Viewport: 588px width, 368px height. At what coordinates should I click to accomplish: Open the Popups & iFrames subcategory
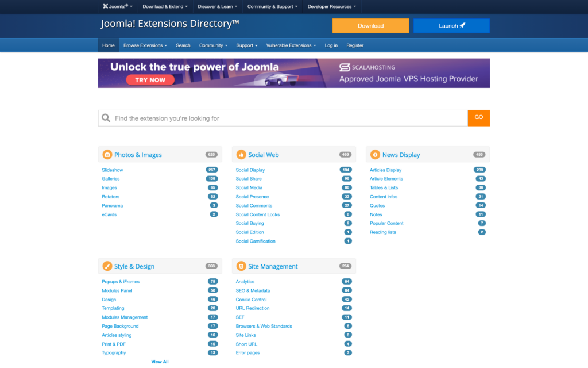click(x=121, y=281)
